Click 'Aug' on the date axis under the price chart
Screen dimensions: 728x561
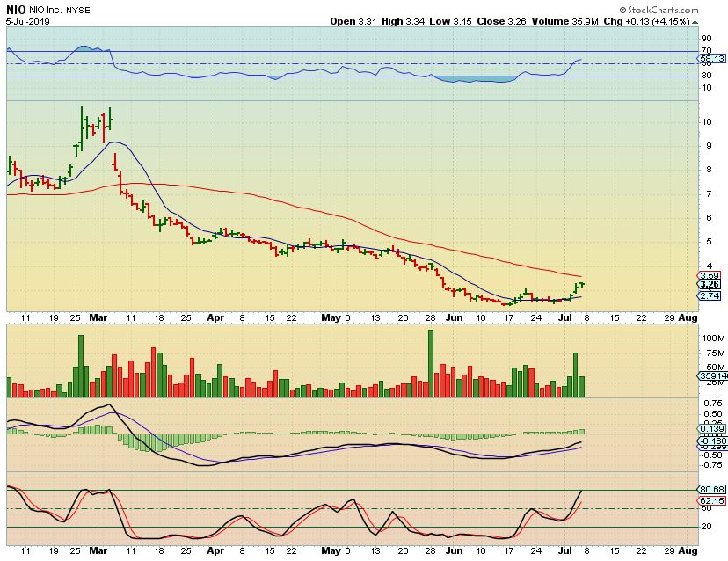688,317
